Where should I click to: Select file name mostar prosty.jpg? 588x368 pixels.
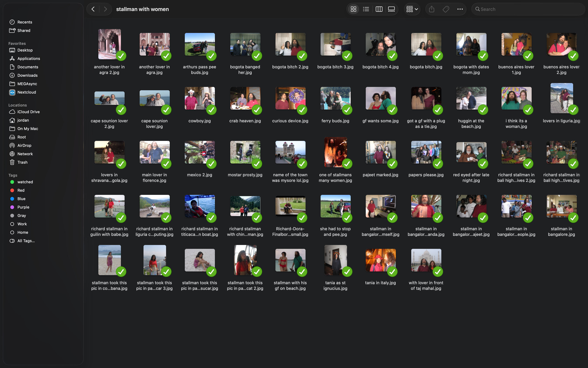(245, 175)
